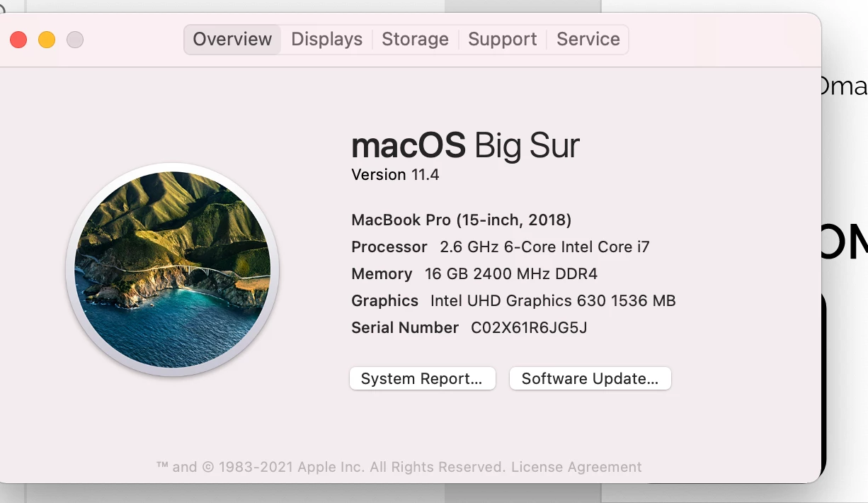
Task: Click the 16 GB 2400 MHz DDR4 value
Action: point(511,273)
